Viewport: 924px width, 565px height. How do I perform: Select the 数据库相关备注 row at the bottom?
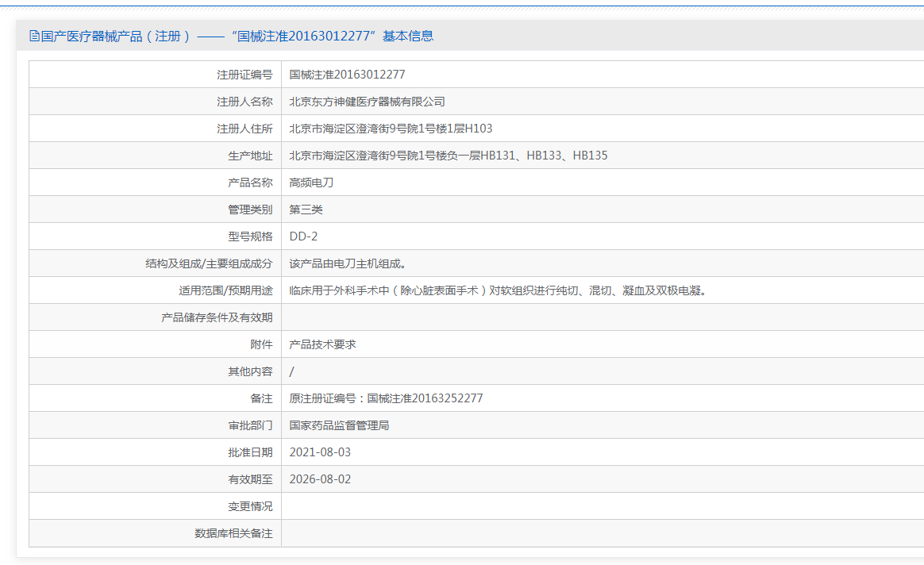coord(476,533)
